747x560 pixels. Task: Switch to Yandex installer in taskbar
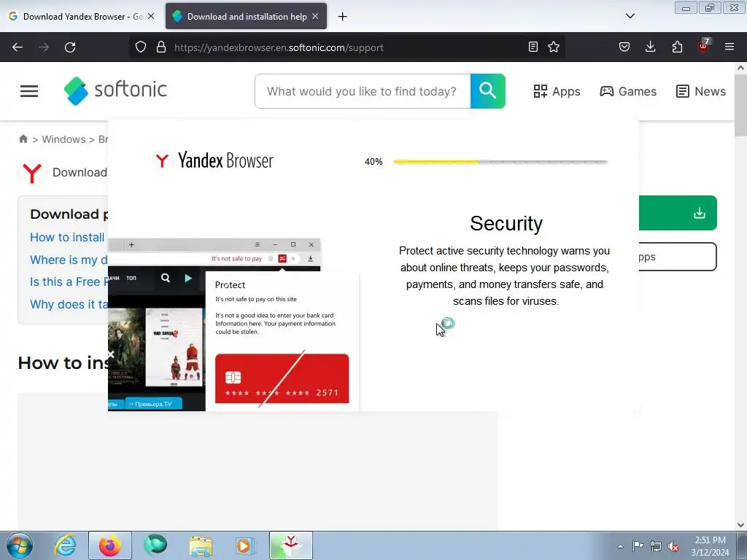point(290,545)
